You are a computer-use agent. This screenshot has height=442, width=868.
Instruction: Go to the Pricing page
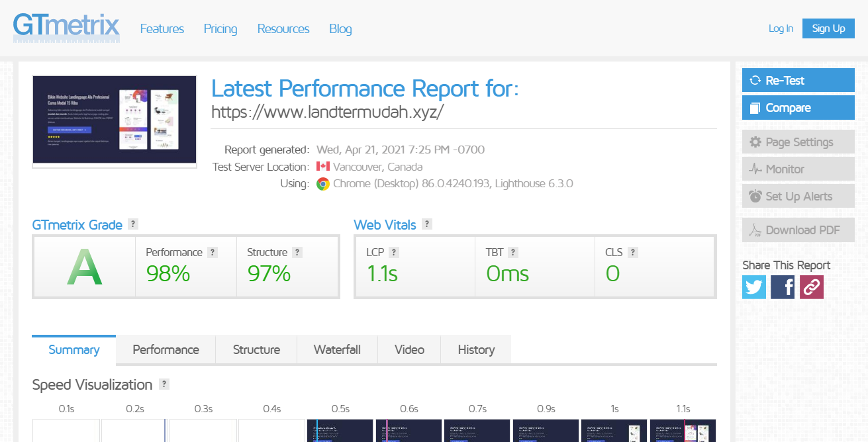click(x=220, y=29)
